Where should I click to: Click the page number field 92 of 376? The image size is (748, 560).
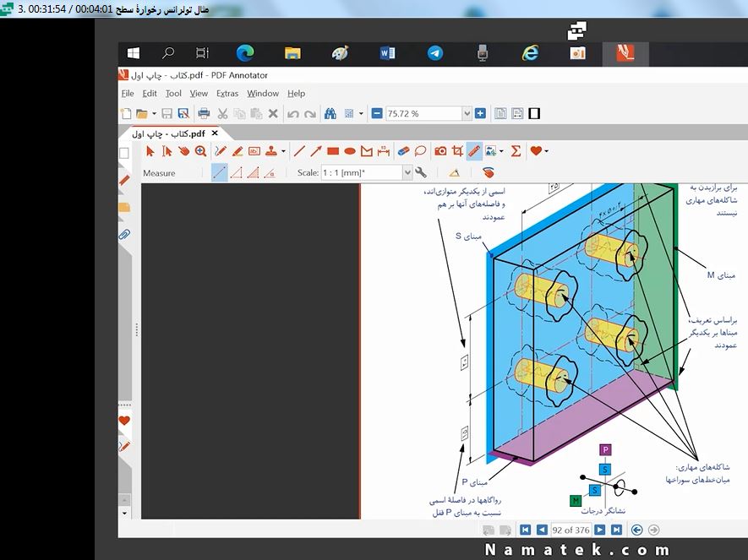coord(571,530)
